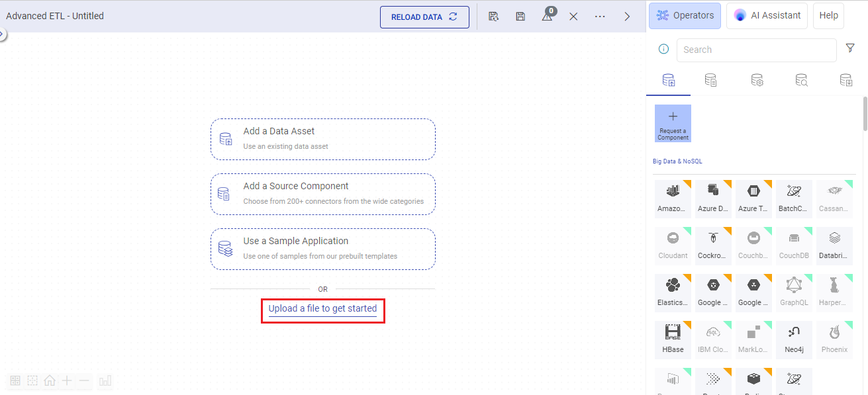
Task: Click Upload a file to get started link
Action: click(x=322, y=309)
